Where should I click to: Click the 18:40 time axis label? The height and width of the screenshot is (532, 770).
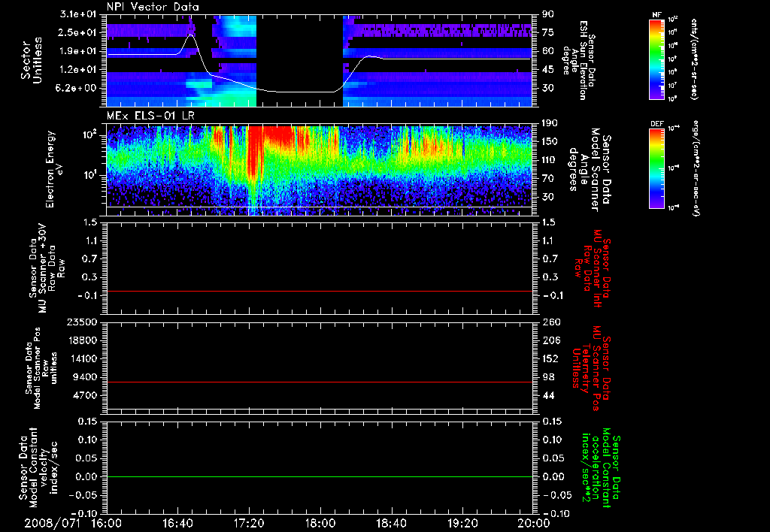pyautogui.click(x=391, y=524)
